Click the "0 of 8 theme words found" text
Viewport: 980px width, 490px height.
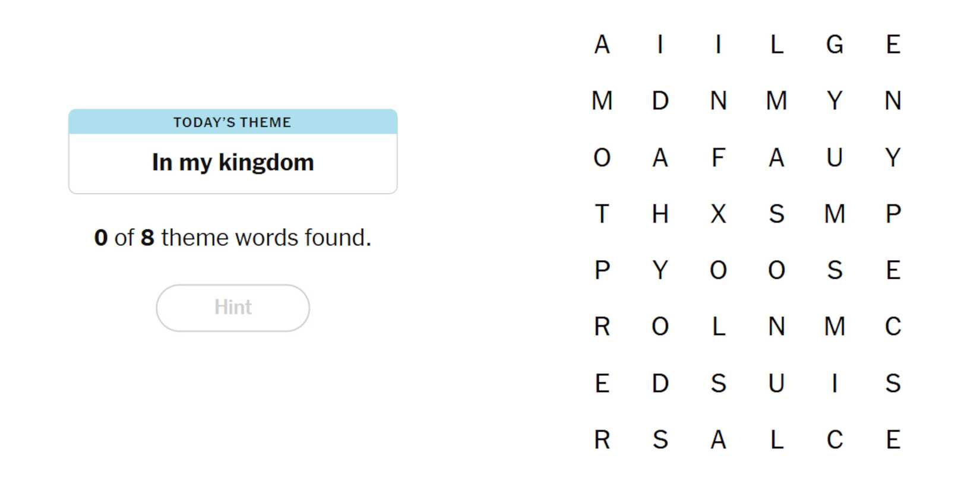(x=233, y=238)
